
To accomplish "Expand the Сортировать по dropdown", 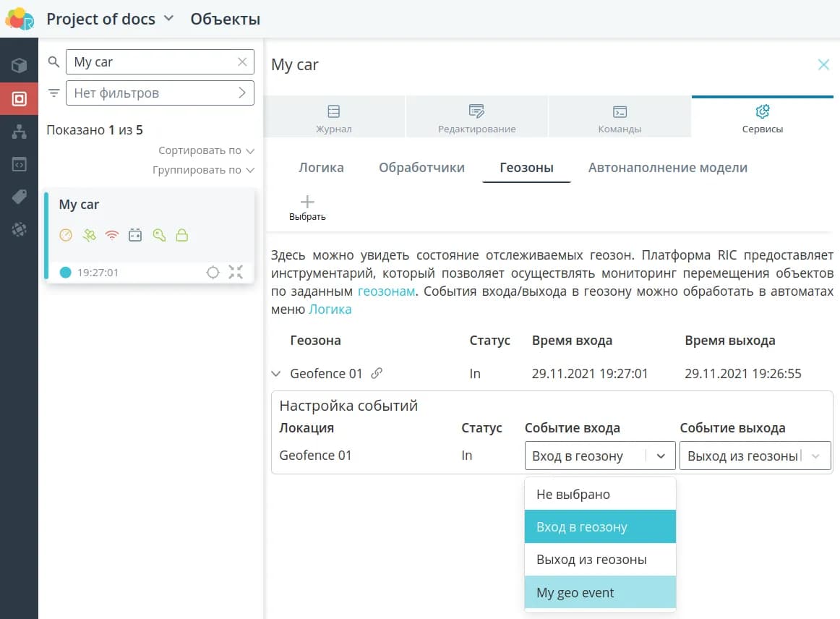I will (207, 150).
